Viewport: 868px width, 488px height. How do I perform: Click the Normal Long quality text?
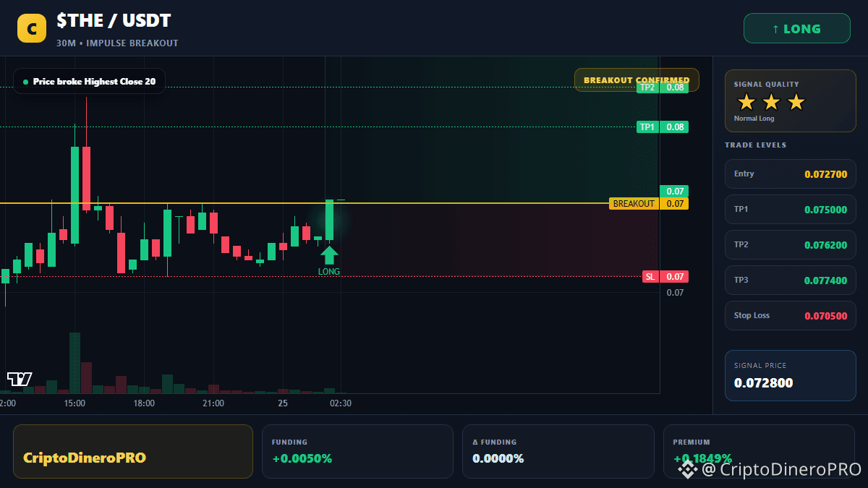click(x=754, y=119)
